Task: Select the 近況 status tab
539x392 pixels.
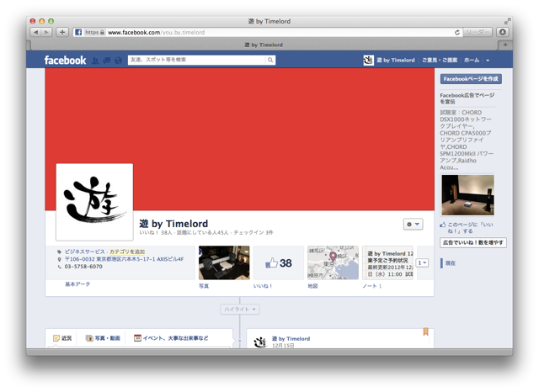Action: [62, 338]
